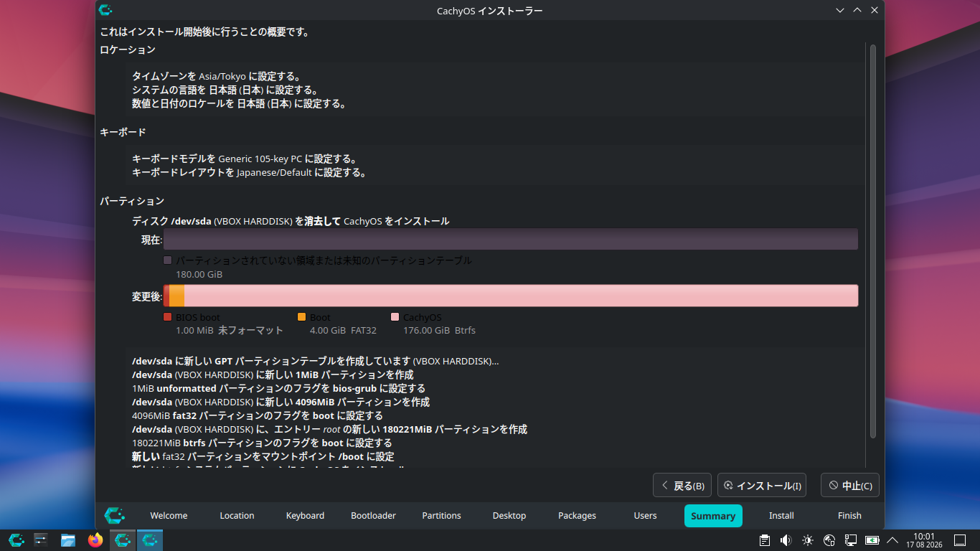Select the Location step
Image resolution: width=980 pixels, height=551 pixels.
(237, 515)
